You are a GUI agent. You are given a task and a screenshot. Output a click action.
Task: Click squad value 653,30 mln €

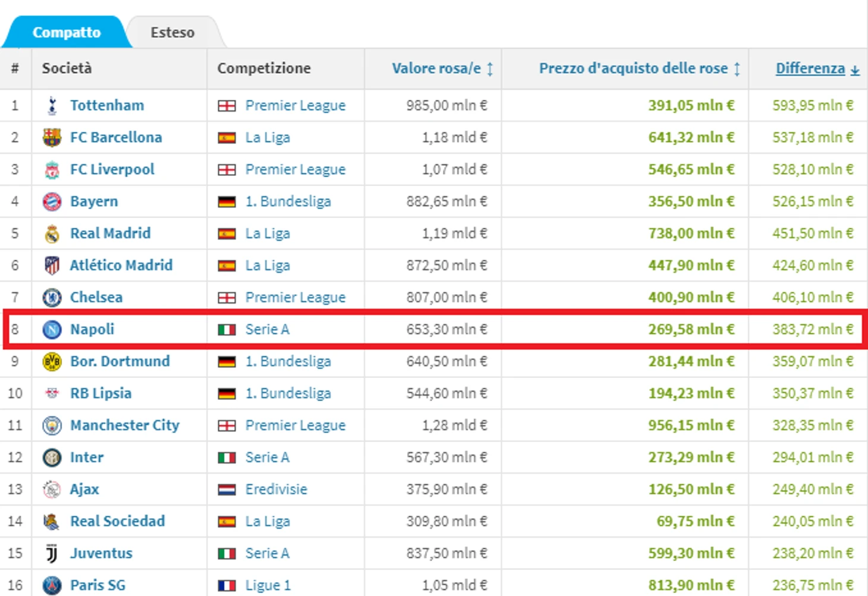point(447,329)
